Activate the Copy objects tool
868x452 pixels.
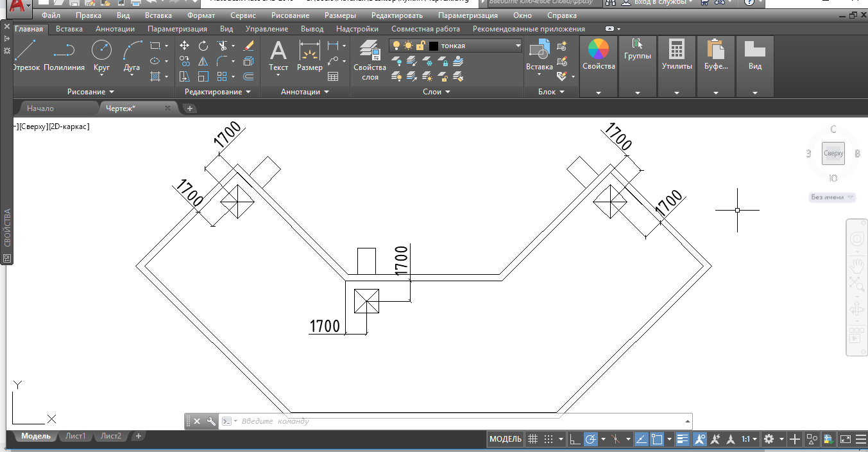click(x=185, y=61)
